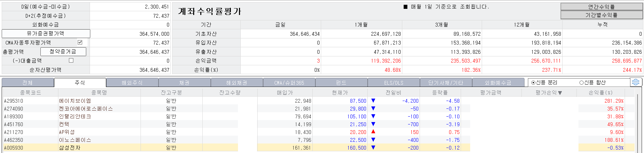Image resolution: width=644 pixels, height=153 pixels.
Task: Click the 1개월 return rate 48.68%
Action: pyautogui.click(x=393, y=70)
